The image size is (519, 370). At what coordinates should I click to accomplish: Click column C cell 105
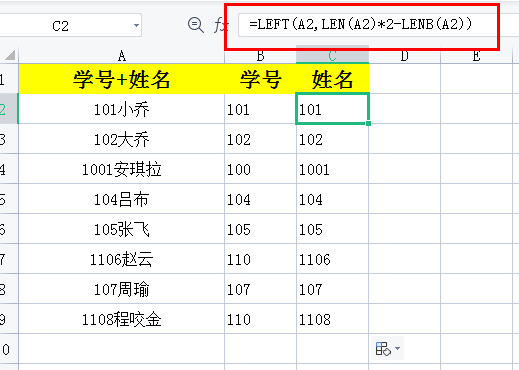pyautogui.click(x=332, y=229)
